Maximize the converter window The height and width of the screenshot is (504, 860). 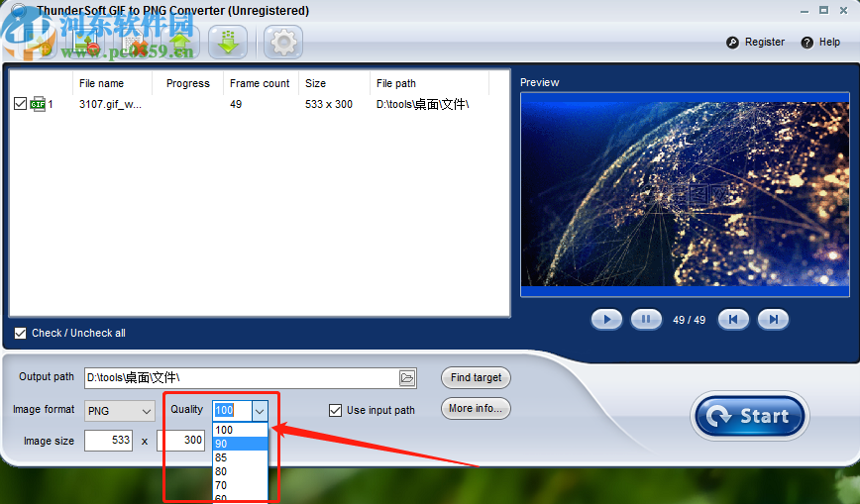pos(823,11)
